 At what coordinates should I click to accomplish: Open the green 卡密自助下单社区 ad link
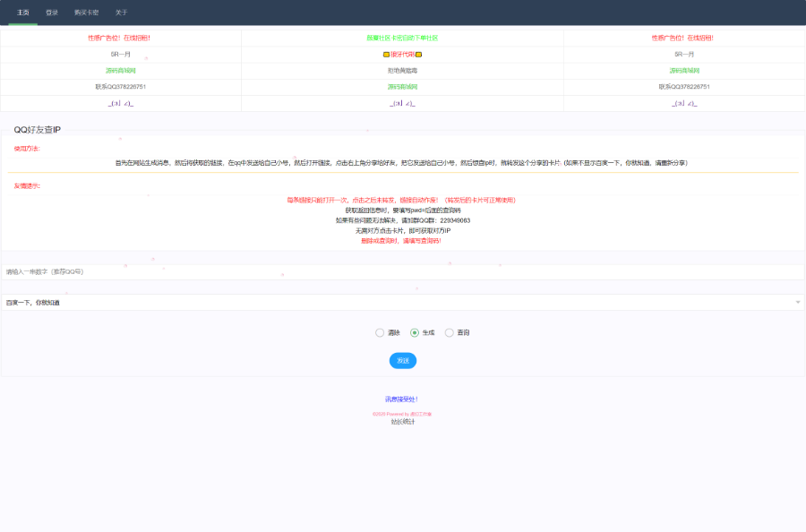(x=402, y=38)
